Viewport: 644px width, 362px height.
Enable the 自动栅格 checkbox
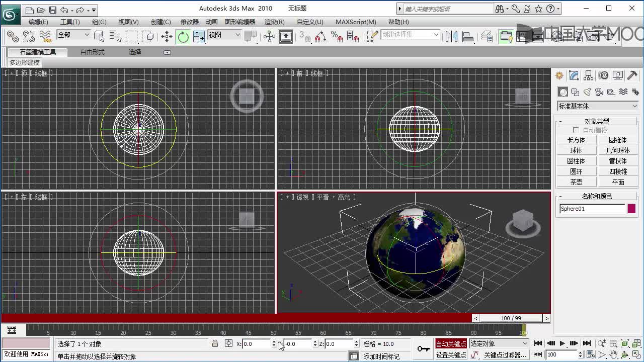tap(576, 130)
